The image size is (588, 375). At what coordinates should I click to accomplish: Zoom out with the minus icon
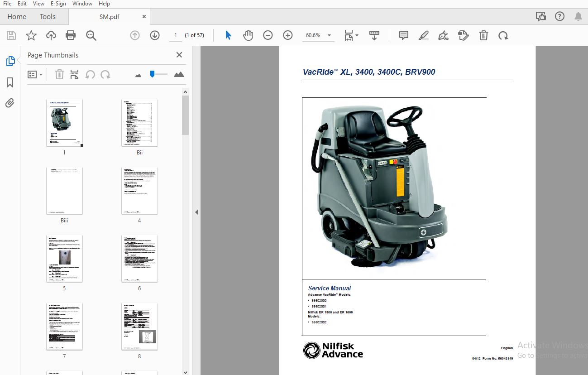[x=268, y=35]
